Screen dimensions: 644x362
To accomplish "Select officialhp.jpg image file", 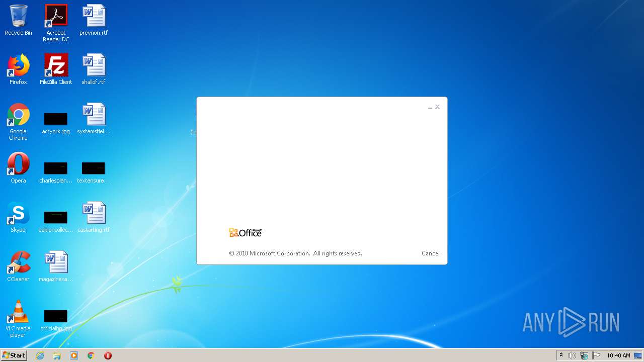I will pyautogui.click(x=56, y=320).
